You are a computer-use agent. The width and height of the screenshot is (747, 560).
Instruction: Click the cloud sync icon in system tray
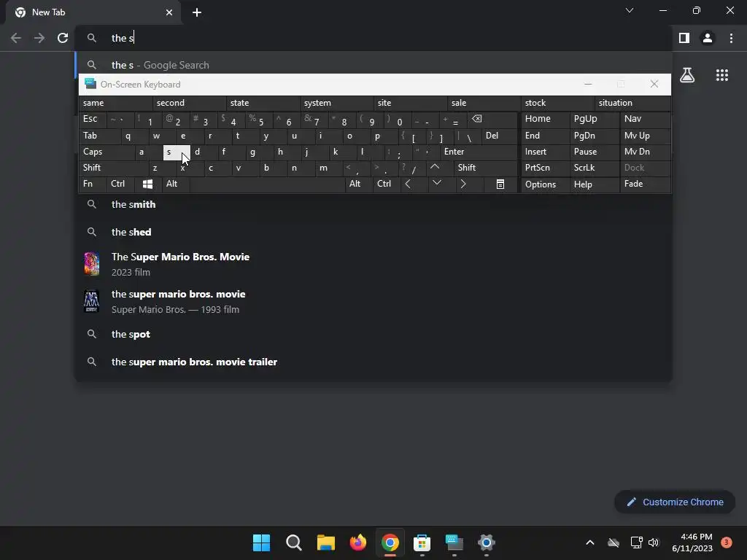tap(614, 542)
